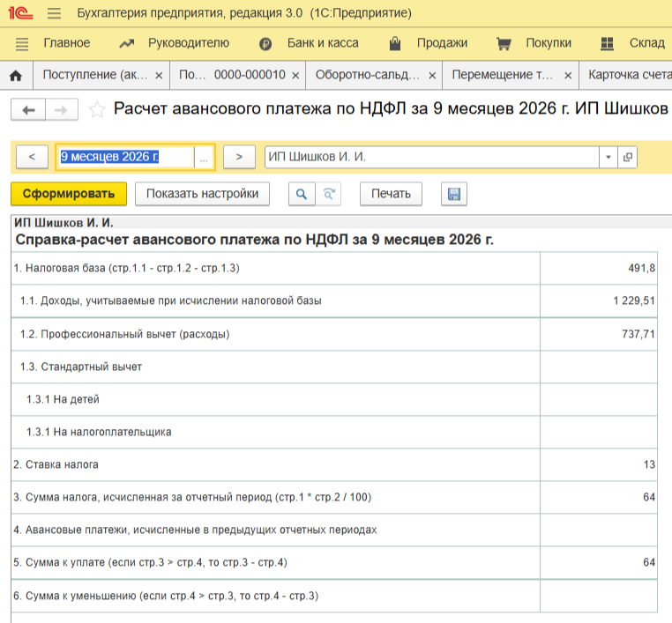The width and height of the screenshot is (672, 623).
Task: Select row 1. Налоговая база label
Action: click(126, 268)
